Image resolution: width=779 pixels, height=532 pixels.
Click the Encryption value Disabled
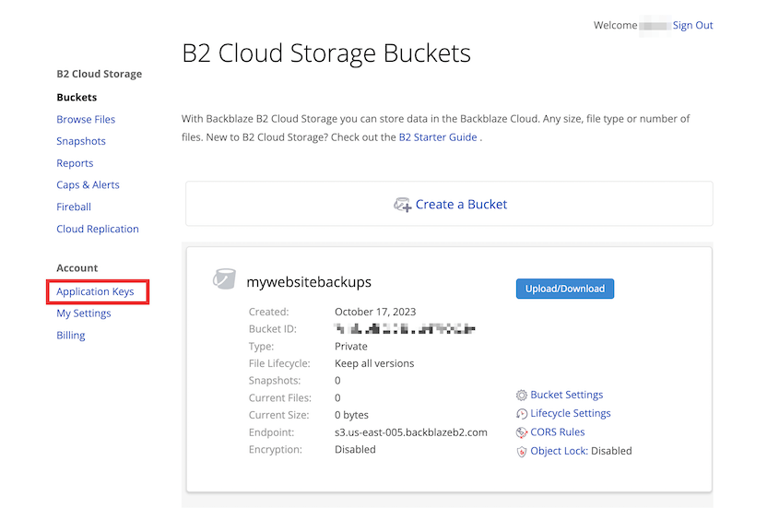[355, 450]
